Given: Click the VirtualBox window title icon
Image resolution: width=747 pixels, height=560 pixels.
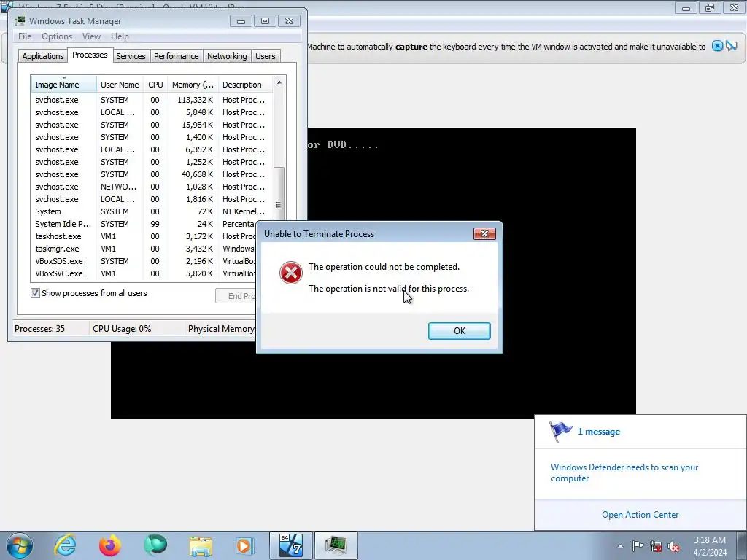Looking at the screenshot, I should [x=7, y=7].
